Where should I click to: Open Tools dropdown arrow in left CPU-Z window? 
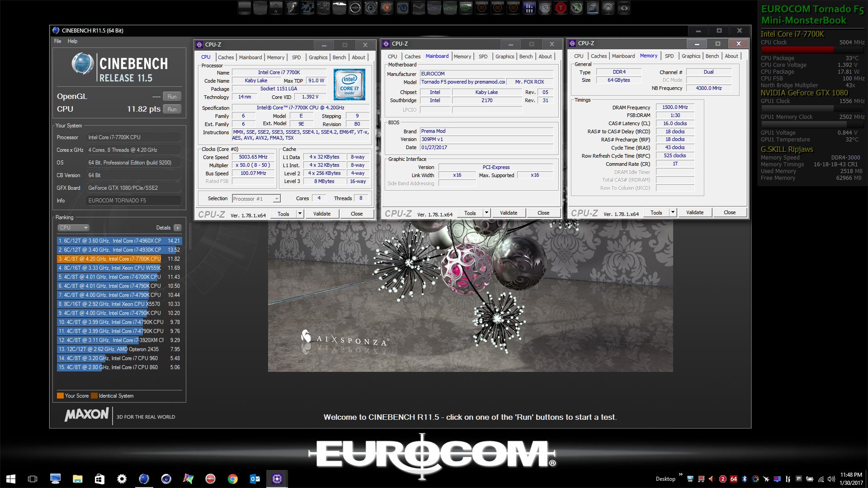[299, 214]
